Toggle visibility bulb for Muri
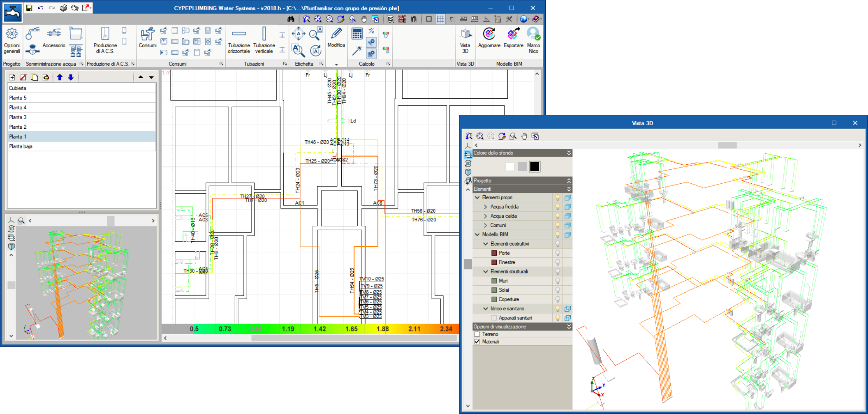 (x=558, y=281)
